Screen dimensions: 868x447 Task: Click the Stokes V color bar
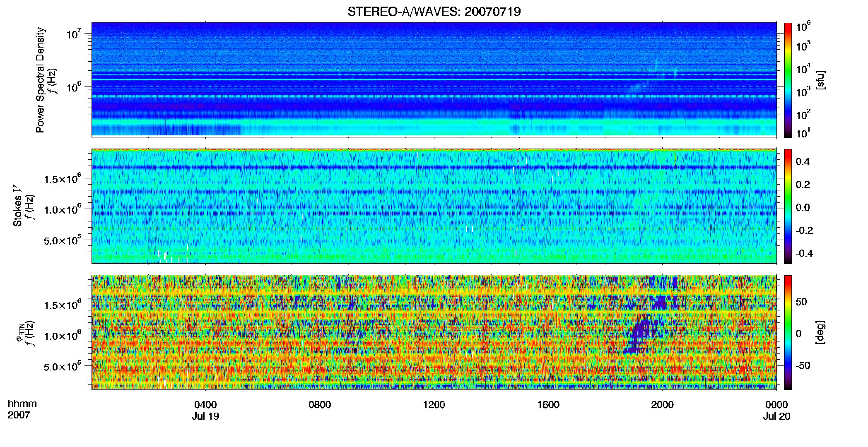(x=788, y=206)
